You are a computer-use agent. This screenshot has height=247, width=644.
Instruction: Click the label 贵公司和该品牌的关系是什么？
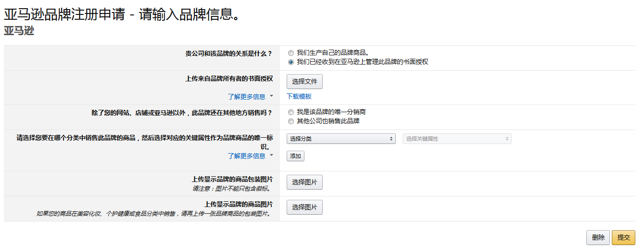228,53
